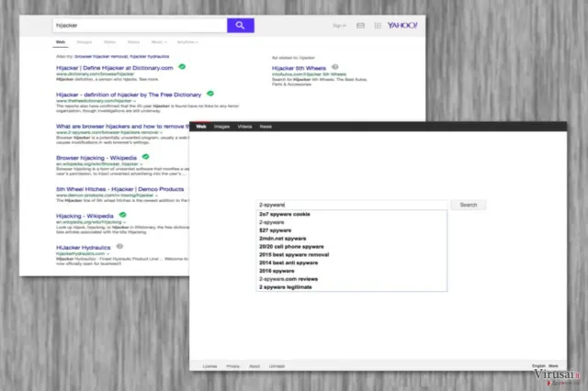
Task: Click the search box containing 2-spyware
Action: coord(352,205)
